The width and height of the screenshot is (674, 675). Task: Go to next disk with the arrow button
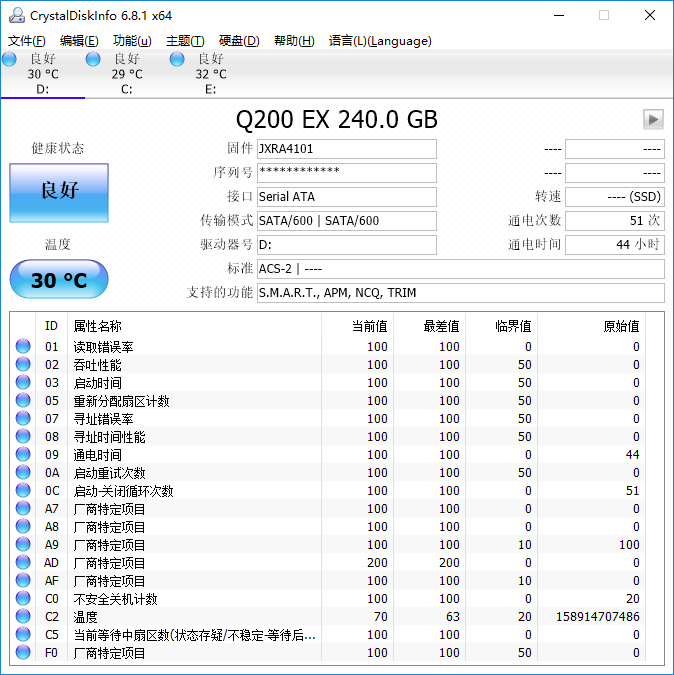653,119
